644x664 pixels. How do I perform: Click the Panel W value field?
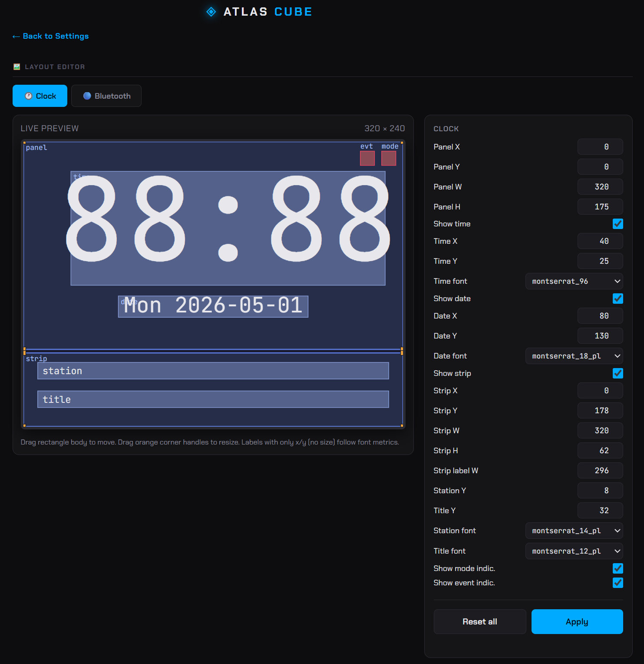[600, 187]
